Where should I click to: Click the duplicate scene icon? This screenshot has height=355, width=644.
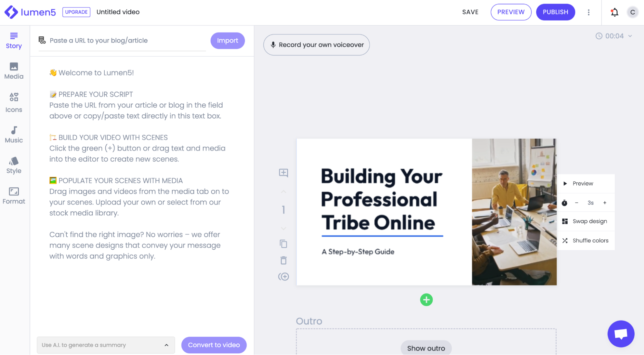coord(284,244)
